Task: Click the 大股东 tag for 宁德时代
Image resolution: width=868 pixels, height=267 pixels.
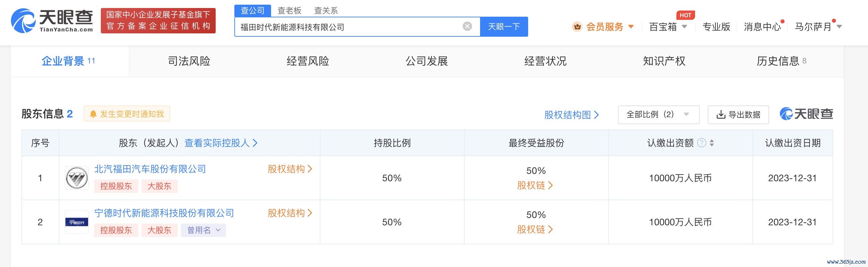Action: tap(159, 230)
